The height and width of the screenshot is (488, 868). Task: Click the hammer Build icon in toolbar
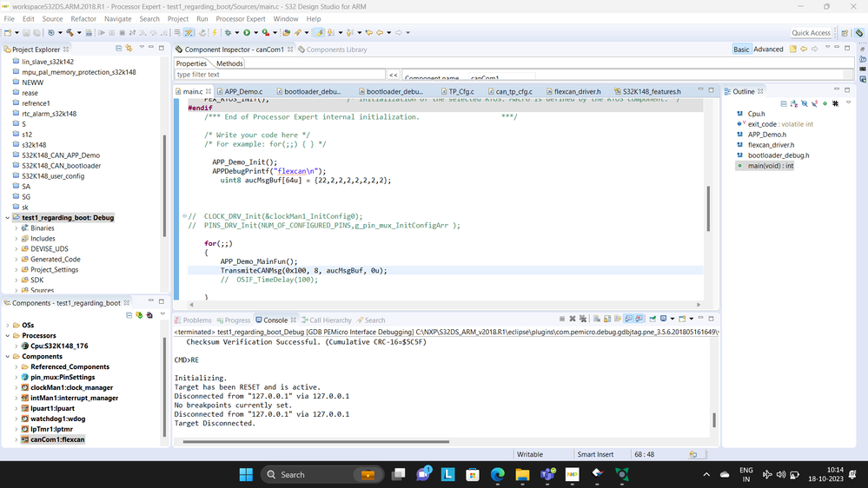point(70,33)
